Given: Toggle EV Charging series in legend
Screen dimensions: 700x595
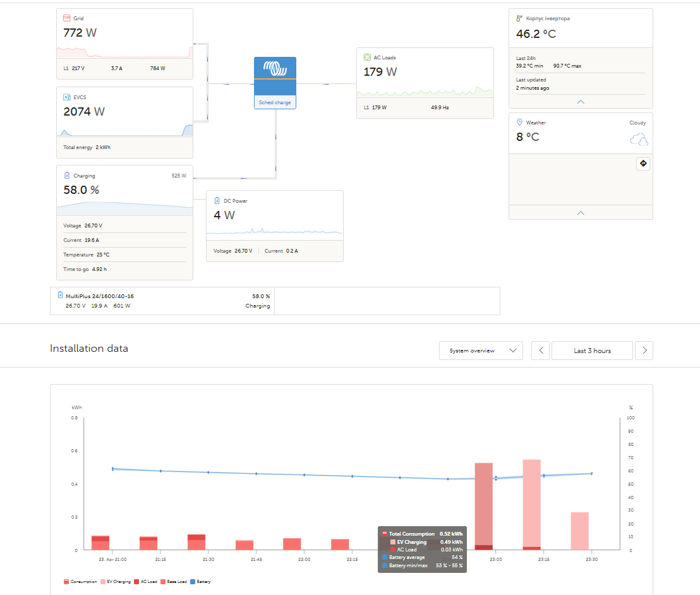Looking at the screenshot, I should coord(118,581).
